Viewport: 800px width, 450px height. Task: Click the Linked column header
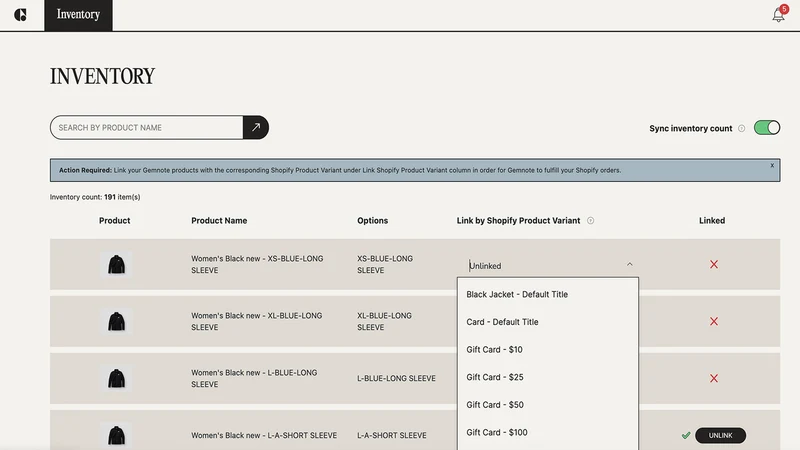pos(712,220)
